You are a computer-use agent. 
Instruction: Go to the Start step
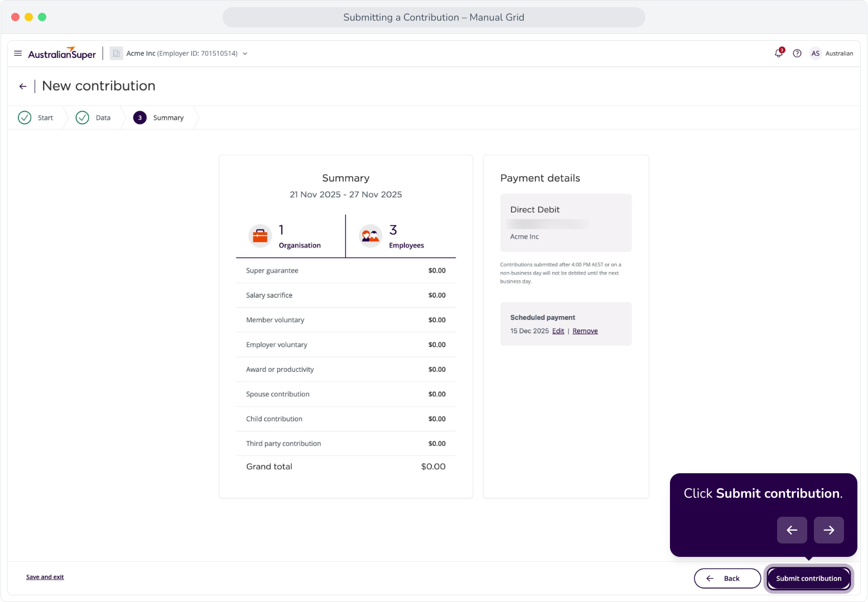coord(36,118)
